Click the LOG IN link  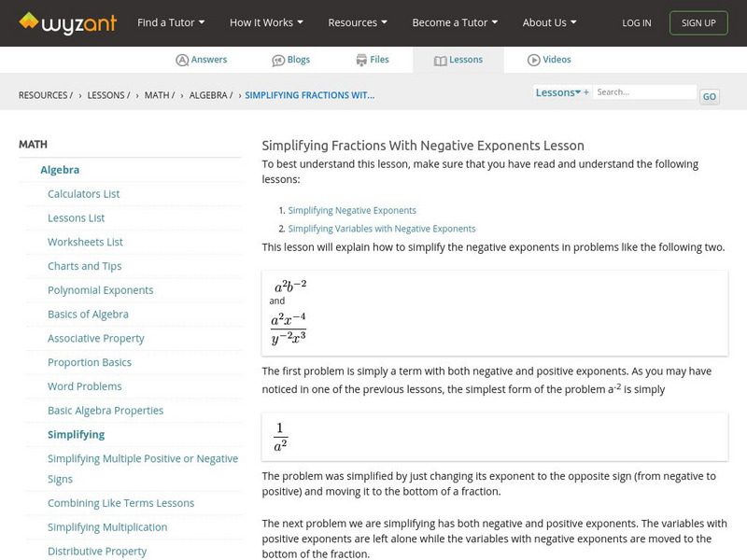(637, 22)
